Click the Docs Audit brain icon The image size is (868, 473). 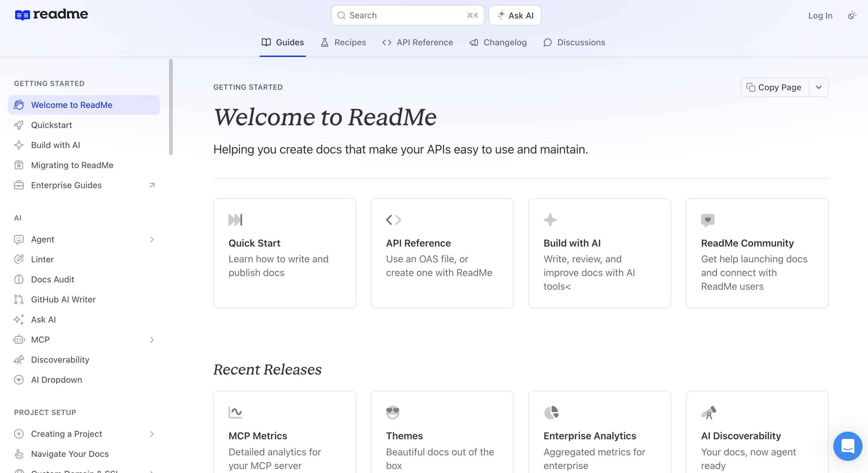(x=19, y=279)
